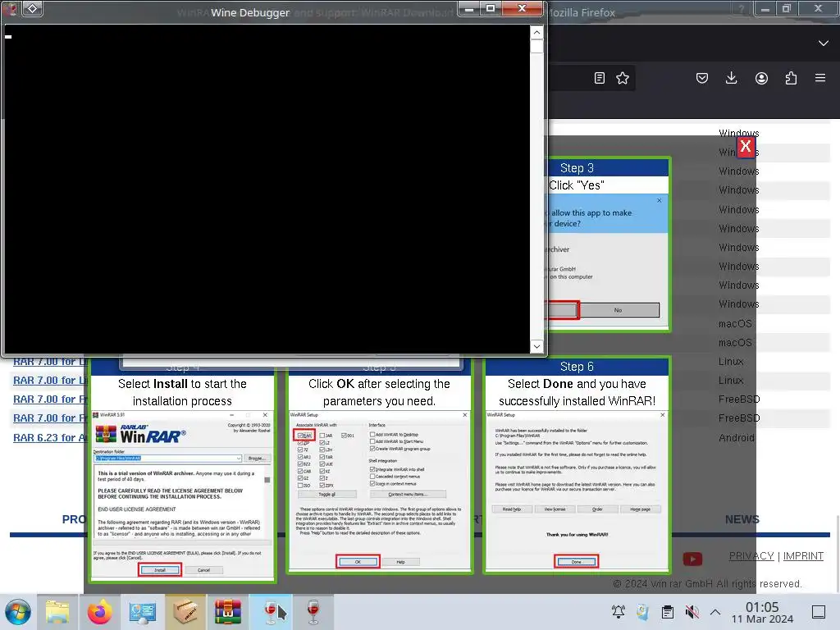This screenshot has height=630, width=840.
Task: Open the RAR 6.23 for A... link
Action: pyautogui.click(x=50, y=438)
